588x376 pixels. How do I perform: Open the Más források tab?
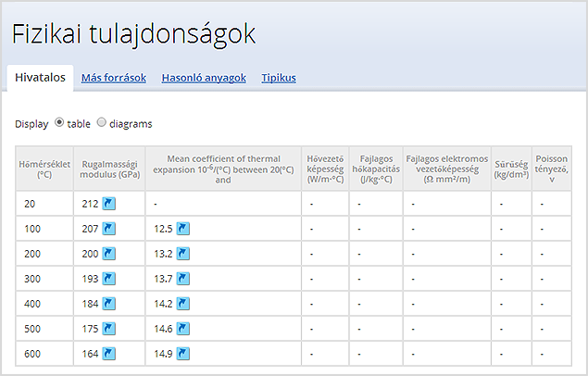click(x=114, y=78)
